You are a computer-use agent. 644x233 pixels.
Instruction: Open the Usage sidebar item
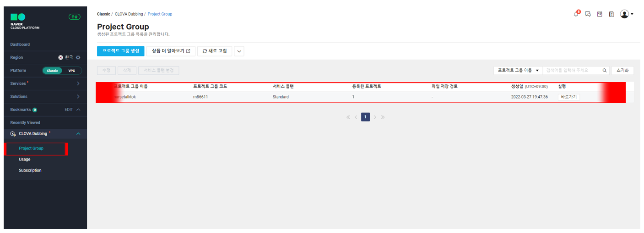[25, 160]
